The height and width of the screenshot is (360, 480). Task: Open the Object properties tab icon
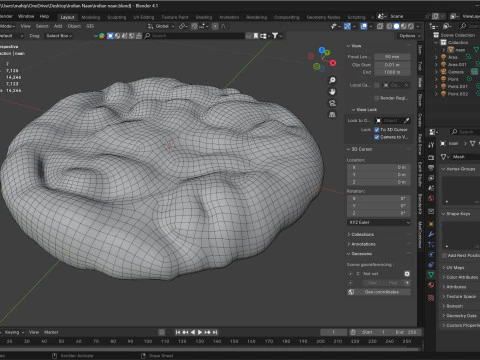click(x=431, y=224)
